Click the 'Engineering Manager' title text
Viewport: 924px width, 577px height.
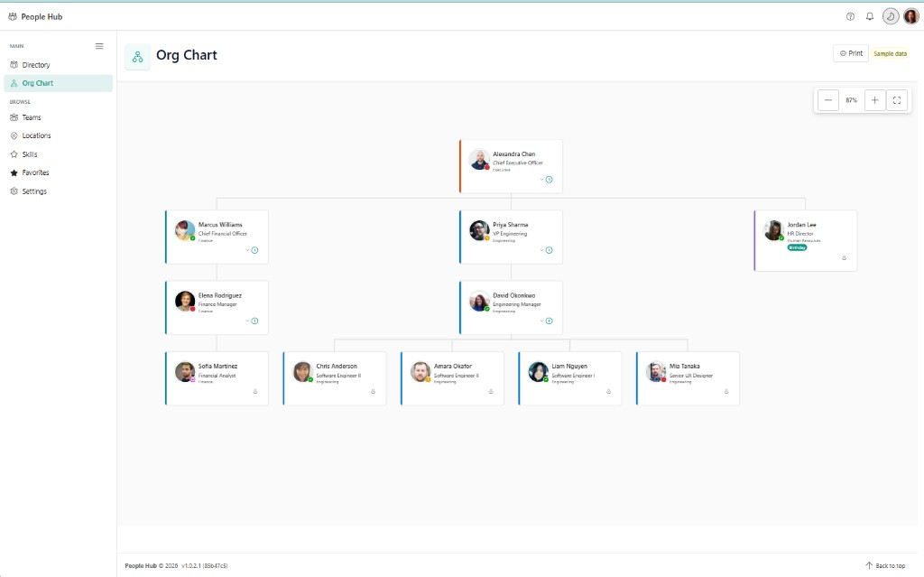517,304
